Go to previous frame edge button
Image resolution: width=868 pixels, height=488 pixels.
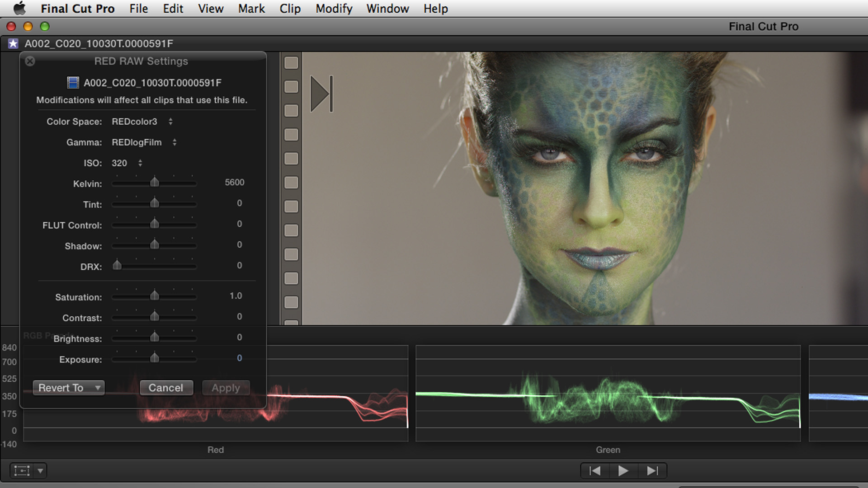595,471
